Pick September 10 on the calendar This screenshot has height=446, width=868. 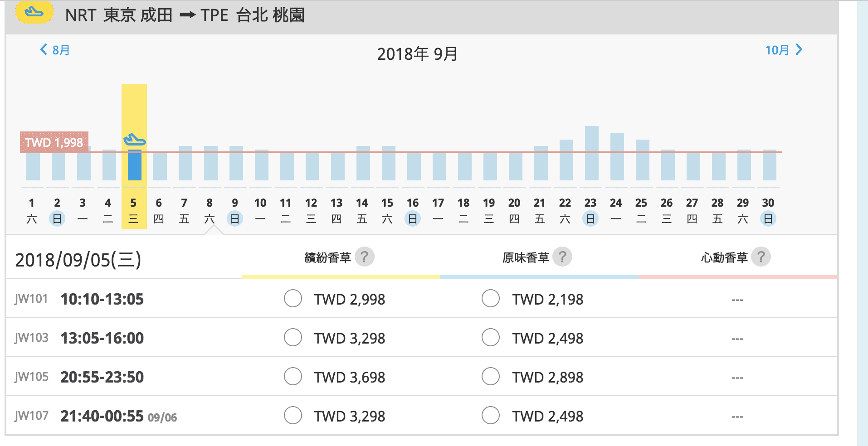[x=260, y=211]
